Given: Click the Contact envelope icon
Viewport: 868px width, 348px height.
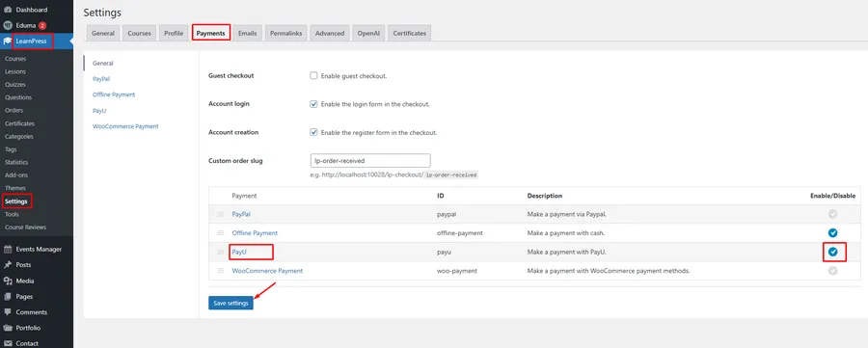Looking at the screenshot, I should [x=8, y=343].
